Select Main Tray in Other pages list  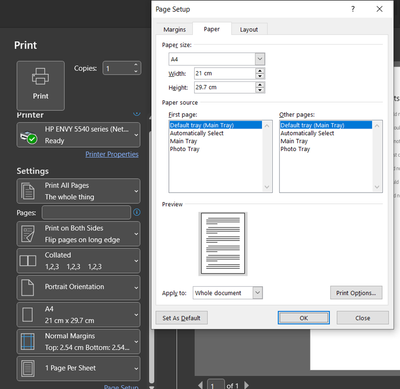click(x=326, y=141)
